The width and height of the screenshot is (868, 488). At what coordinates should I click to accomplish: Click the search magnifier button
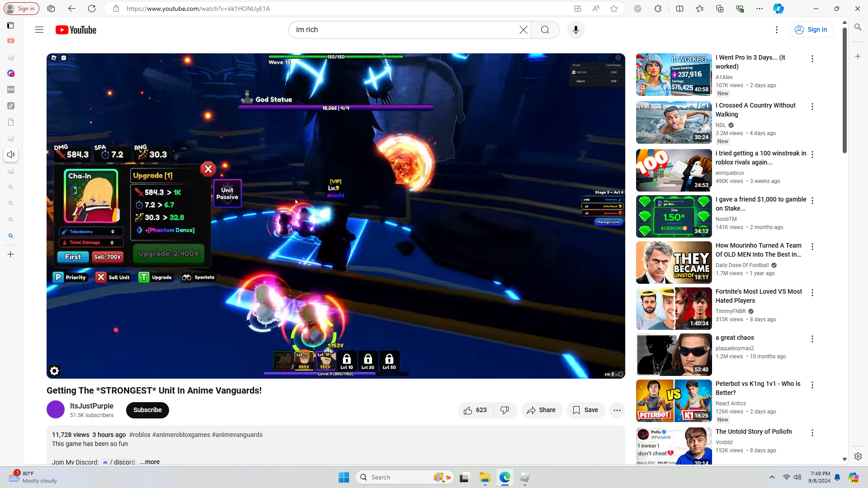click(545, 30)
